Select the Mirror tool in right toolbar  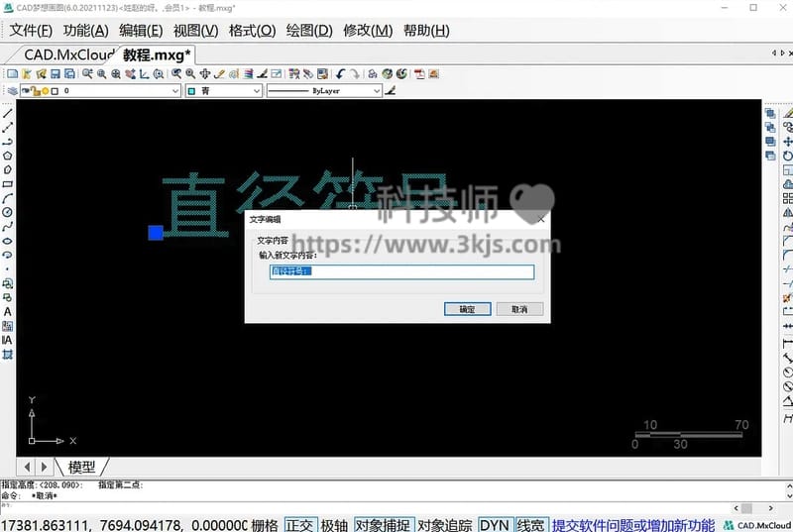[787, 213]
